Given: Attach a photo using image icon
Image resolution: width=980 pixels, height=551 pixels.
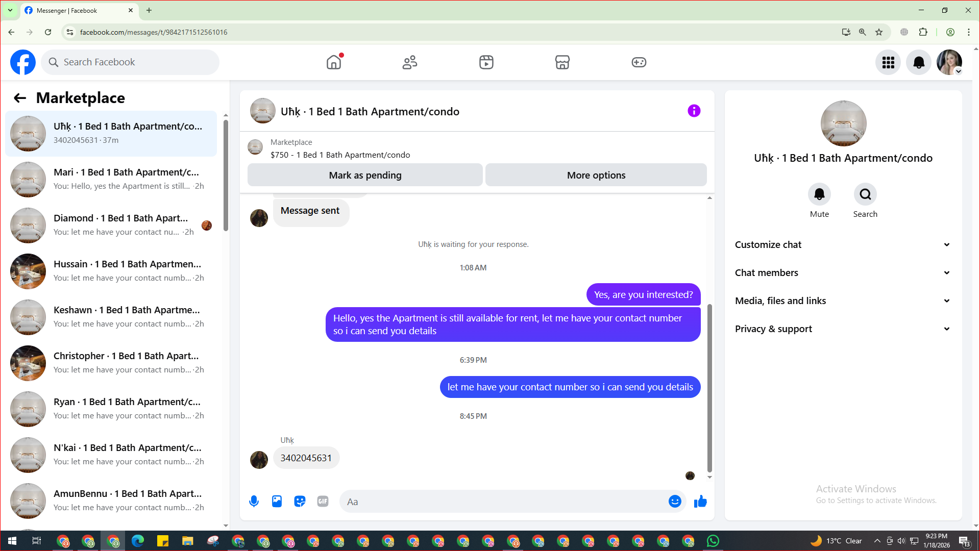Looking at the screenshot, I should [x=277, y=502].
